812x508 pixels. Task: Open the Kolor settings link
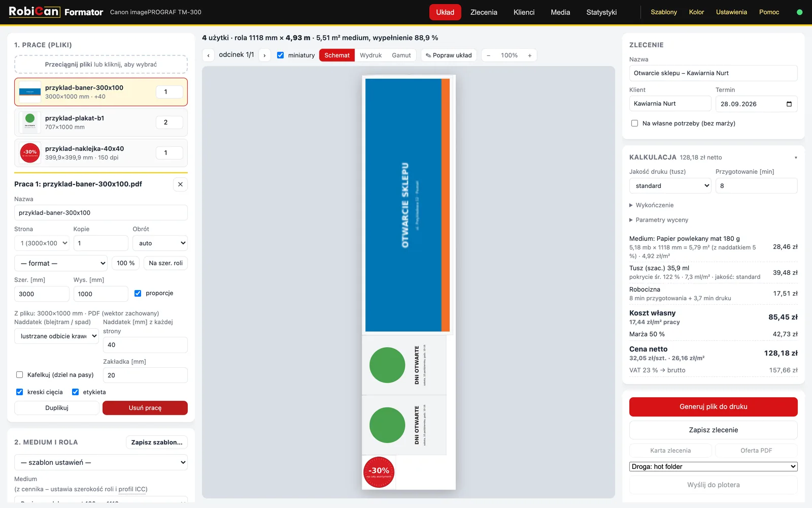pyautogui.click(x=696, y=12)
